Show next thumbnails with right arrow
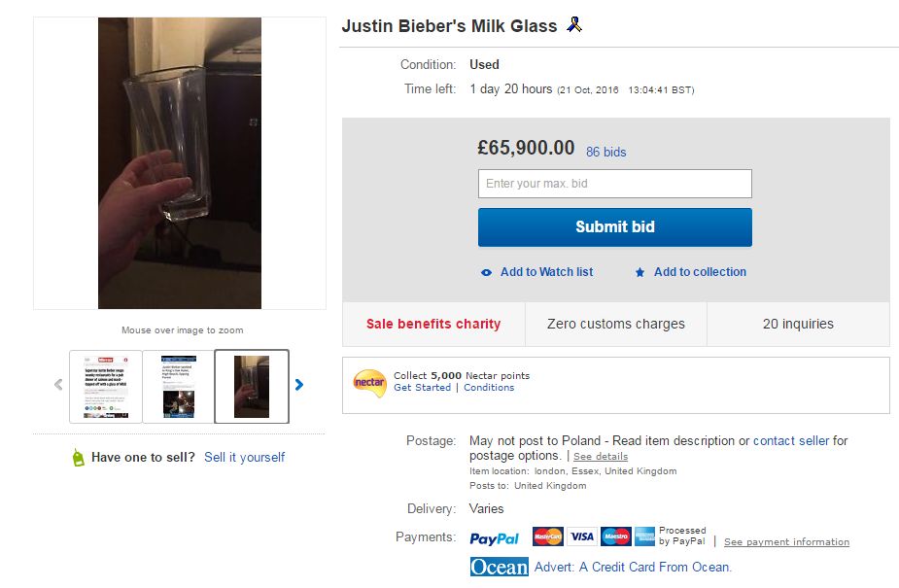Image resolution: width=899 pixels, height=588 pixels. [x=299, y=385]
